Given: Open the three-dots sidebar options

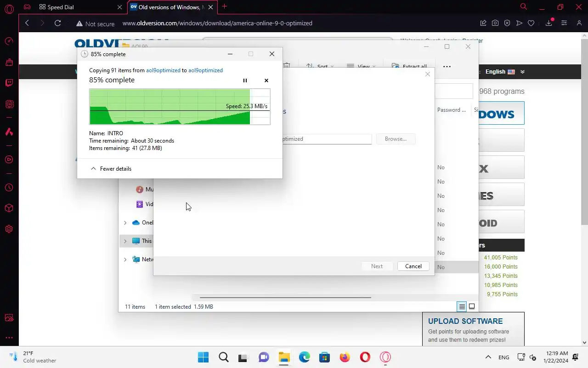Looking at the screenshot, I should point(9,338).
